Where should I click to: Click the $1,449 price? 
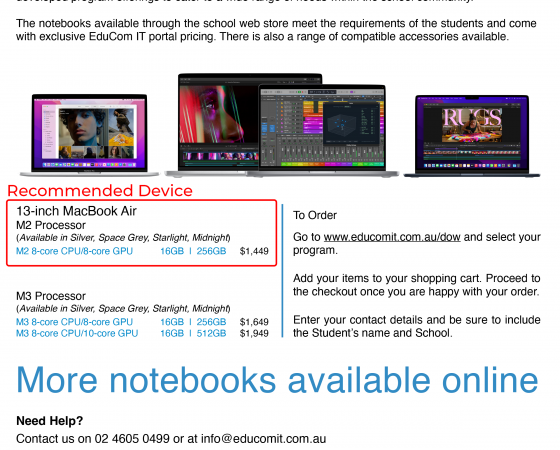254,251
